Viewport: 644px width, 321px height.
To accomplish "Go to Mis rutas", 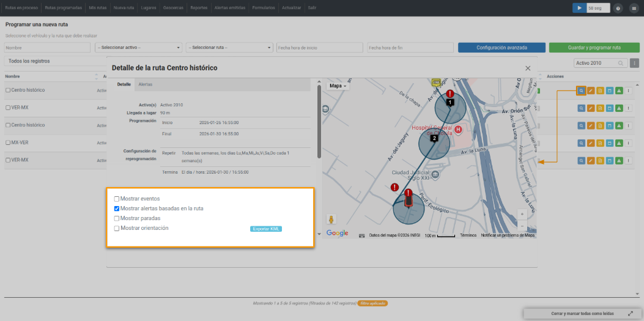I will [x=98, y=8].
